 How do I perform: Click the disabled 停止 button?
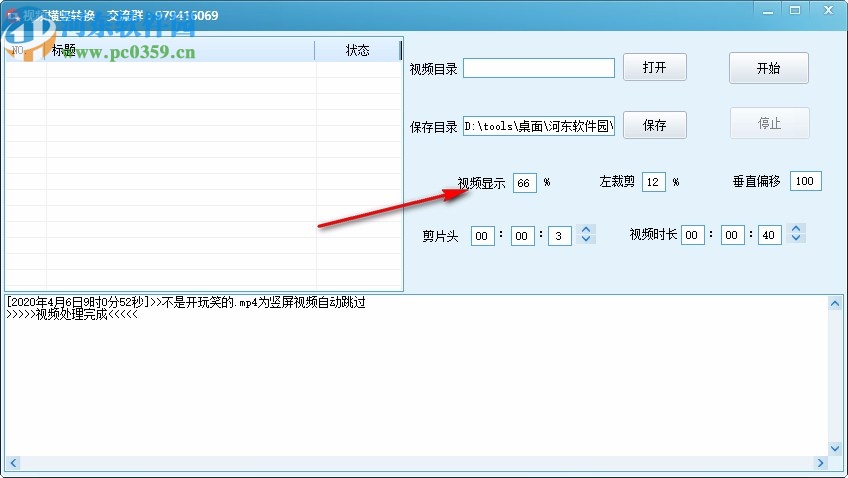(x=770, y=123)
